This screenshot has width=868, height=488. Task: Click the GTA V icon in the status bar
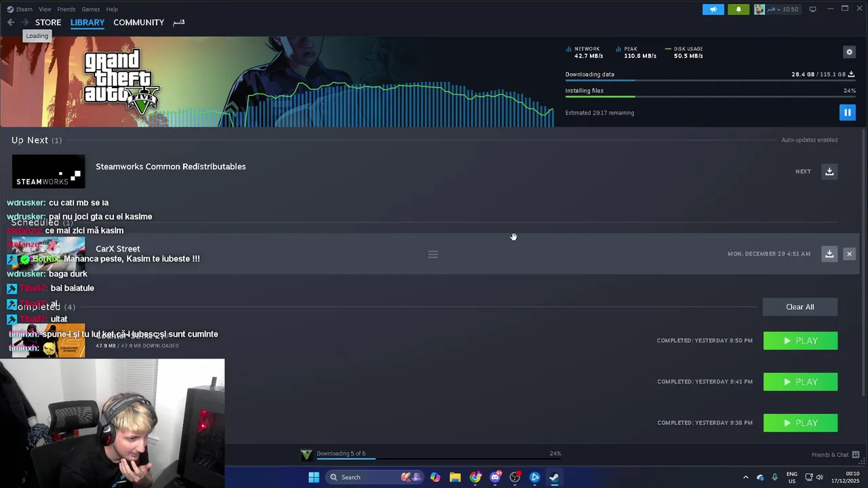point(307,454)
